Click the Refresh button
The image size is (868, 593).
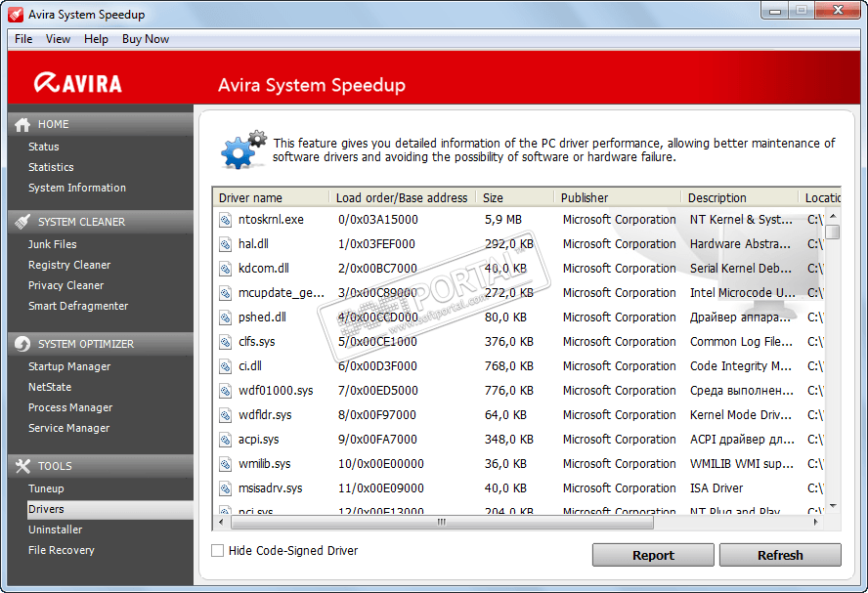click(x=780, y=555)
